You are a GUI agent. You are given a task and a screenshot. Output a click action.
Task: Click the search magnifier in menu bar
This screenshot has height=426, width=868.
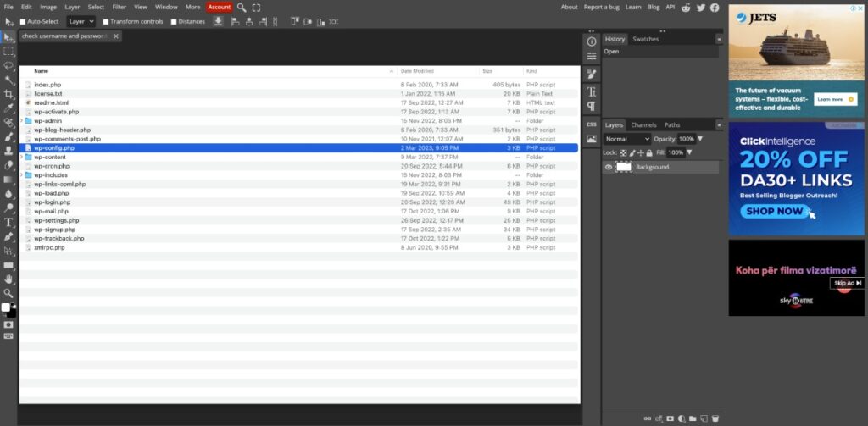pos(242,7)
